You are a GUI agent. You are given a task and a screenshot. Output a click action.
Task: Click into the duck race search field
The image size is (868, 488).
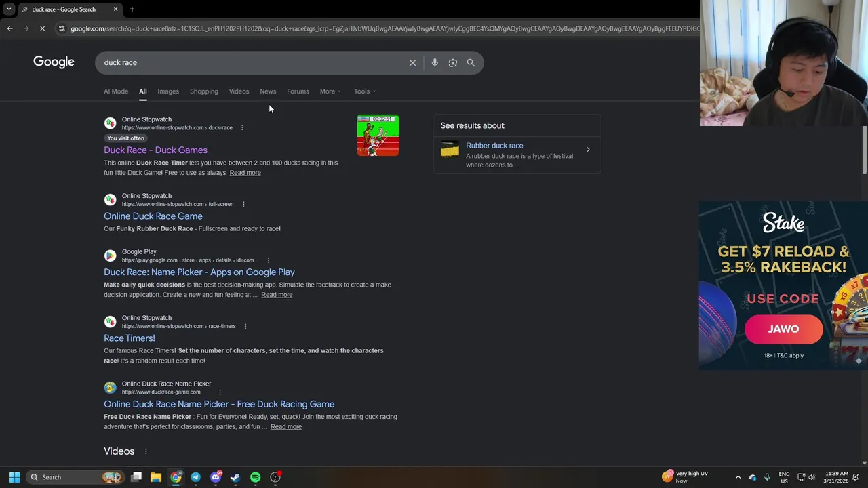tap(251, 62)
